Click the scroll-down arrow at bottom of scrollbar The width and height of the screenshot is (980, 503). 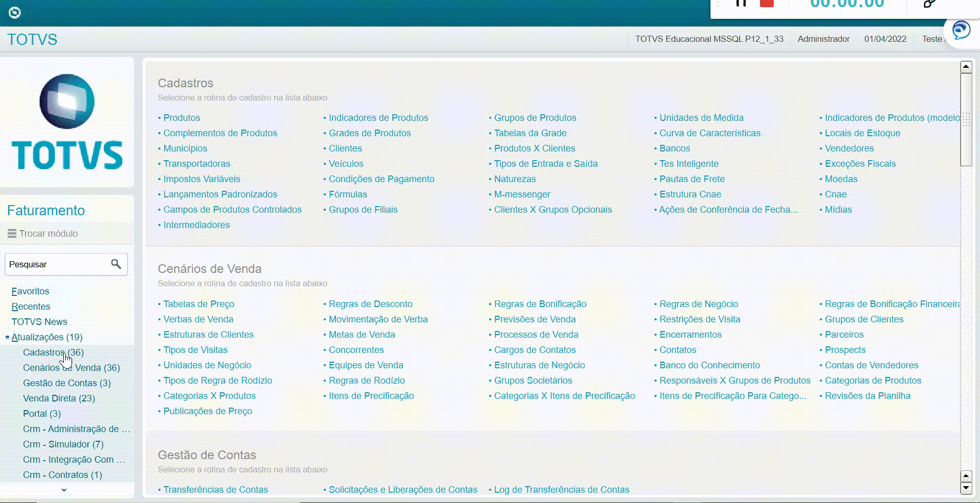pyautogui.click(x=966, y=488)
